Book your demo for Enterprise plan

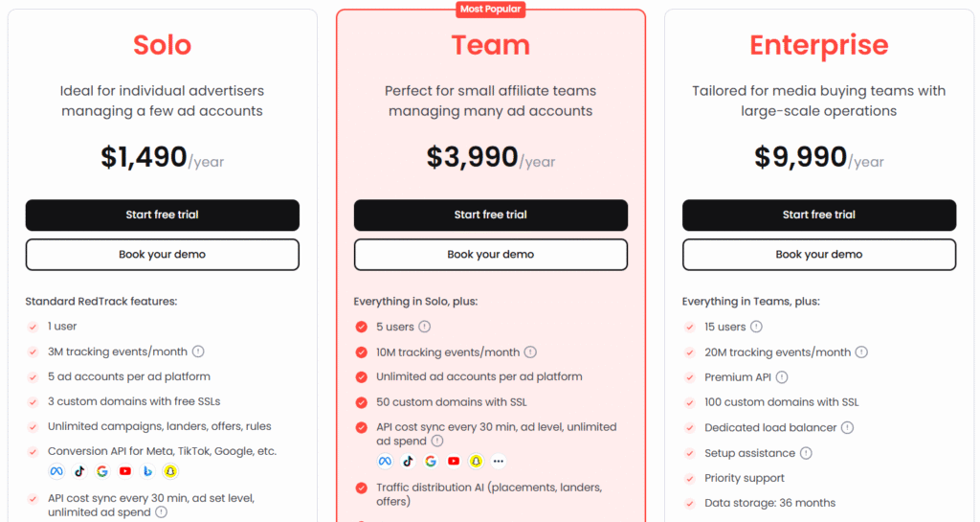(x=819, y=255)
